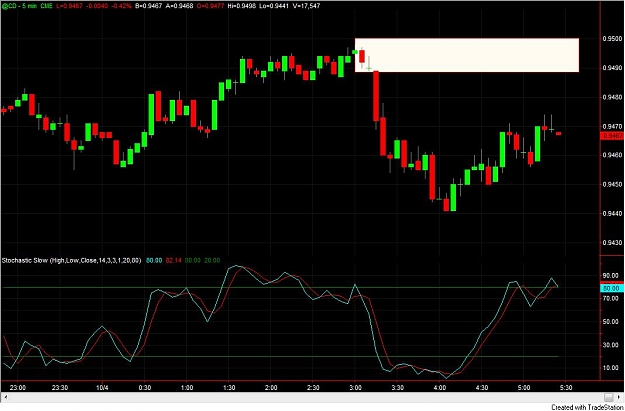The image size is (625, 411).
Task: Click the scrollbar right arrow below the chart
Action: tap(621, 397)
